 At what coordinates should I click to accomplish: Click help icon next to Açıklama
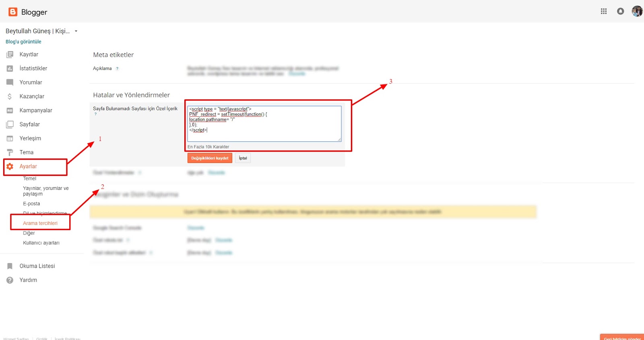point(117,69)
